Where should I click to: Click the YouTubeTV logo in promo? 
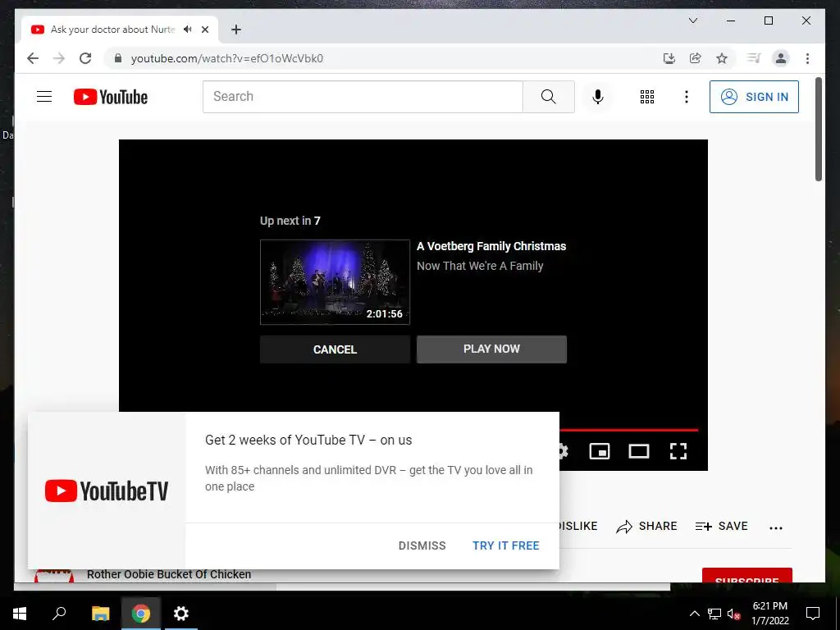click(x=107, y=491)
